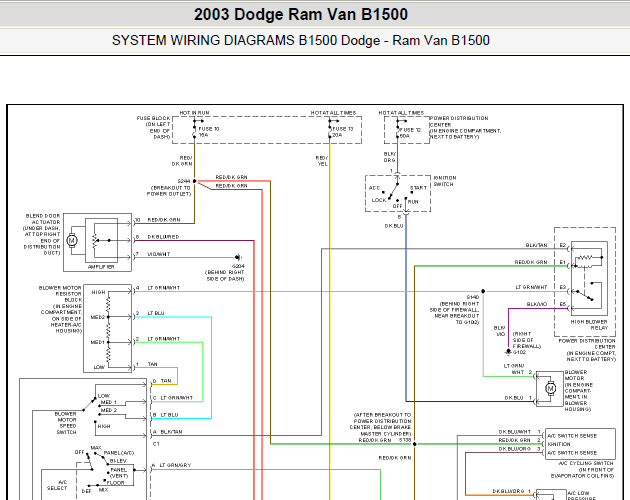Viewport: 630px width, 500px height.
Task: Click the "BLK/TAN" label at relay pin E2
Action: (536, 245)
